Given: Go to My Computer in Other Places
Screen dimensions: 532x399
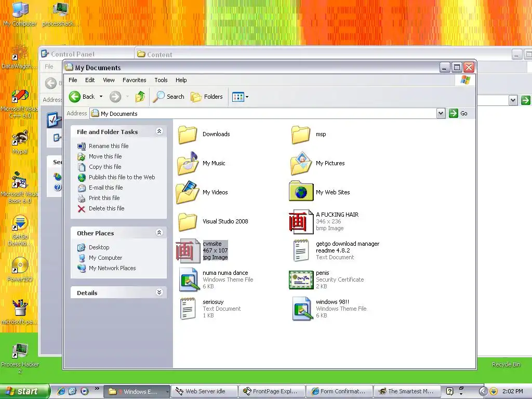Looking at the screenshot, I should coord(100,258).
